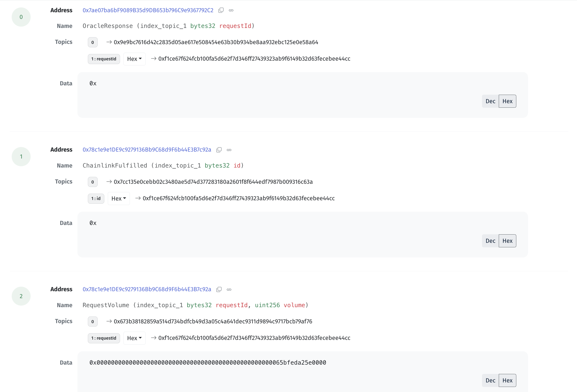577x392 pixels.
Task: Copy the OracleResponse contract address
Action: click(221, 10)
